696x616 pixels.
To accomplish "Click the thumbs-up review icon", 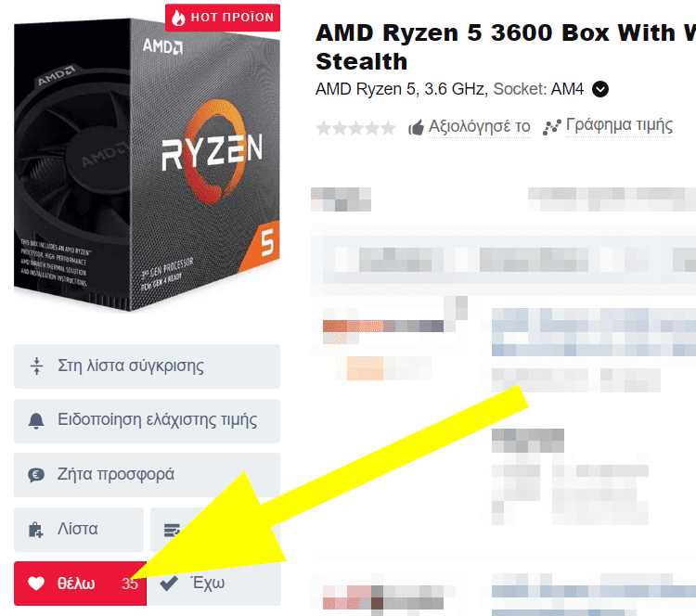I will click(x=416, y=128).
